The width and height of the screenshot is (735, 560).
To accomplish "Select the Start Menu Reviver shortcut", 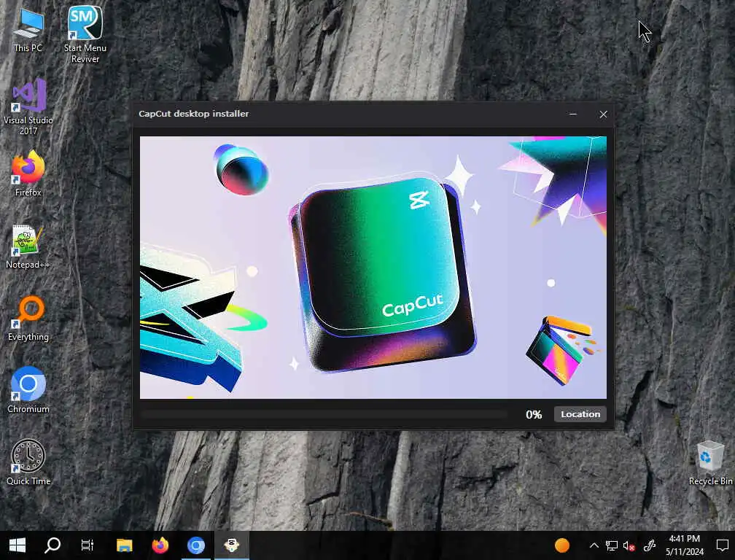I will pos(85,34).
